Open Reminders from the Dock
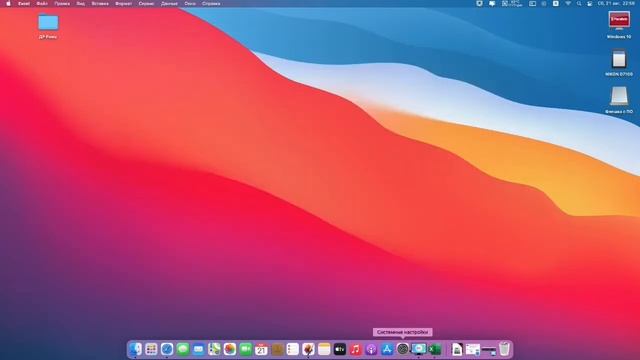Viewport: 640px width, 360px height. [x=293, y=349]
